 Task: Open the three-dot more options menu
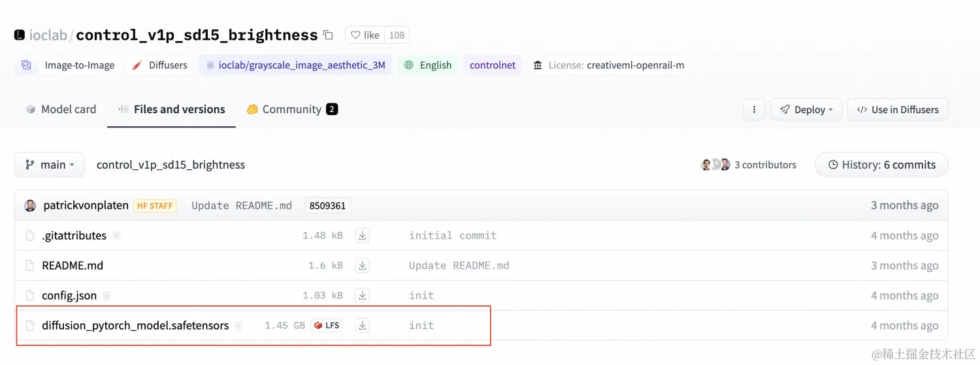click(754, 109)
